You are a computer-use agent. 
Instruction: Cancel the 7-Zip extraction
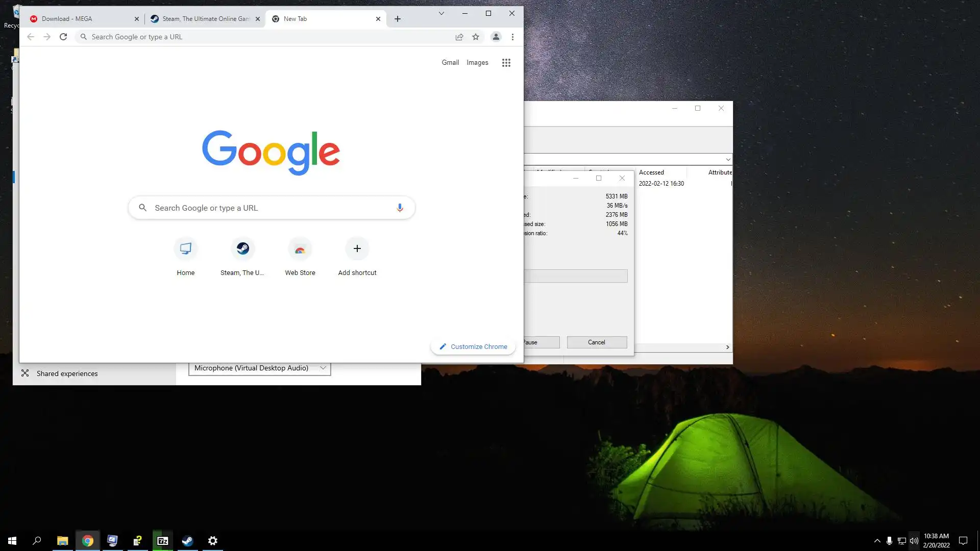pos(596,342)
